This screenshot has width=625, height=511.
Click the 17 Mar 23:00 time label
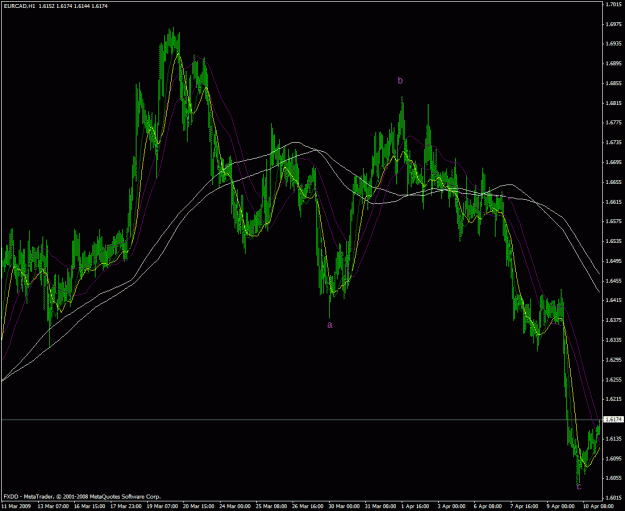click(x=126, y=506)
